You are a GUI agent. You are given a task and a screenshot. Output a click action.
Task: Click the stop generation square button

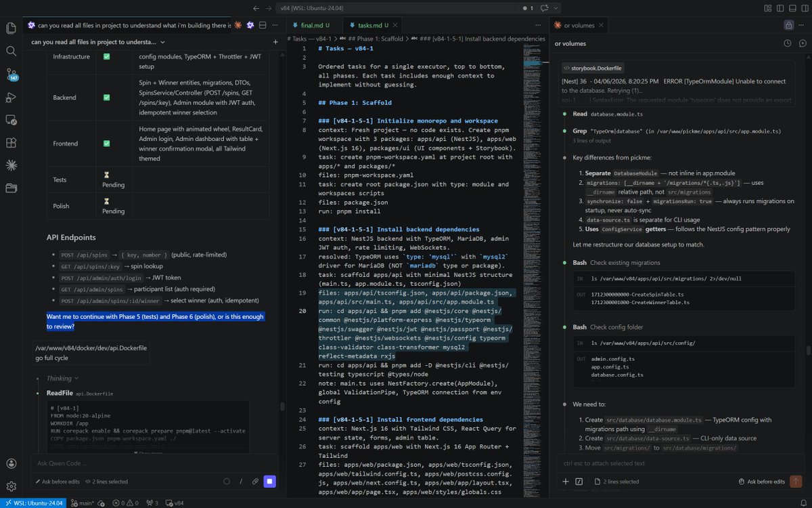tap(269, 481)
